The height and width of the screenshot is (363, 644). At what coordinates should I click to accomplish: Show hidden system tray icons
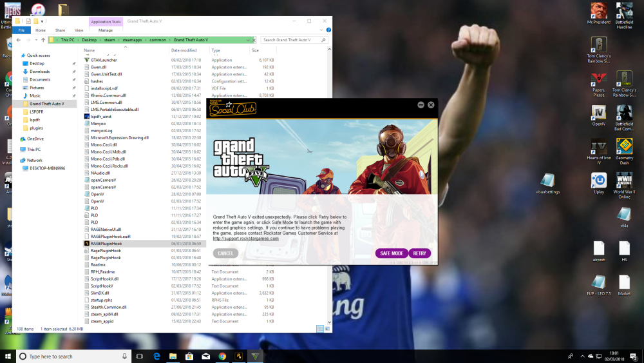(x=582, y=357)
